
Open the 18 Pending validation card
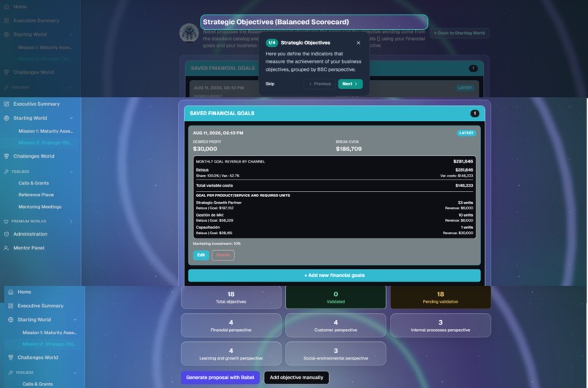(x=441, y=298)
